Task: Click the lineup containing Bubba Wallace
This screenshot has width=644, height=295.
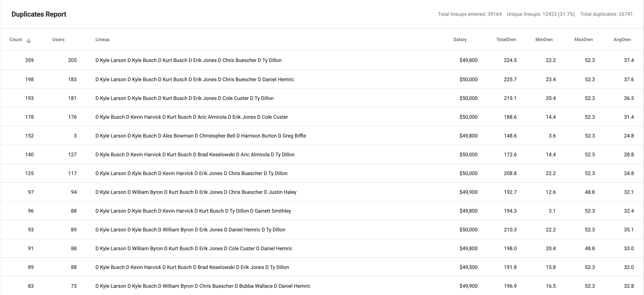Action: point(202,286)
